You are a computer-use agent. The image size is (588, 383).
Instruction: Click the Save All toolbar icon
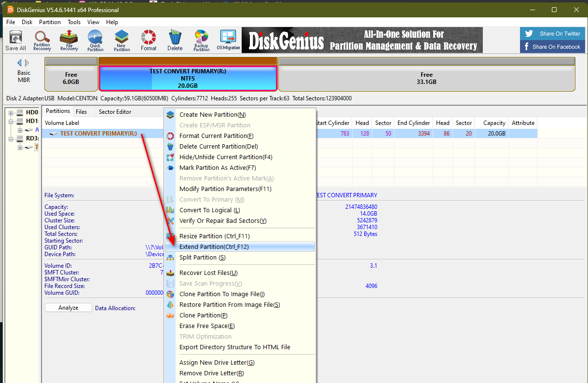point(15,40)
